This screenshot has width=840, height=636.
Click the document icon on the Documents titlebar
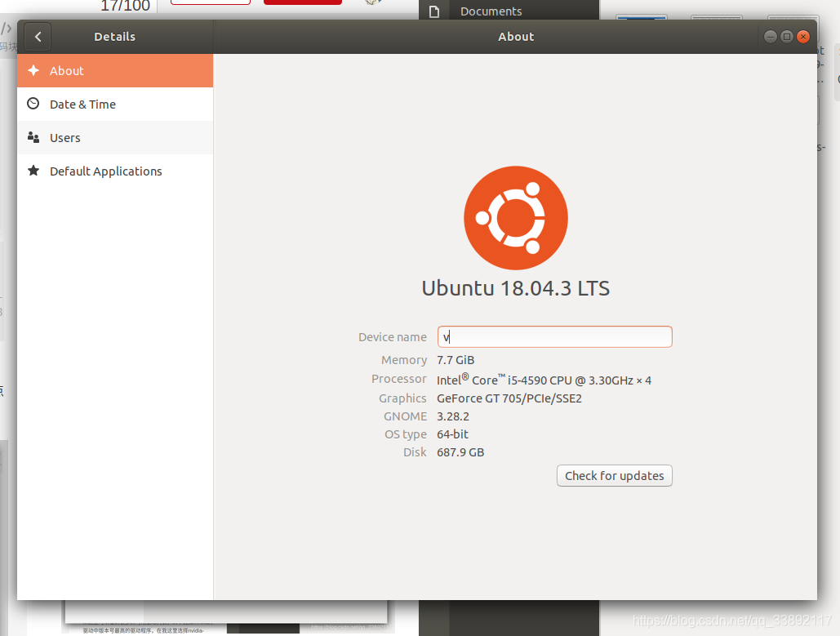[x=434, y=10]
